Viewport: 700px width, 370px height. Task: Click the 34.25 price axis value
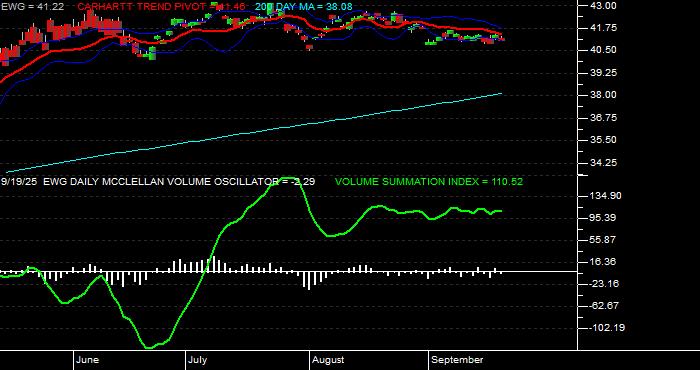(603, 162)
